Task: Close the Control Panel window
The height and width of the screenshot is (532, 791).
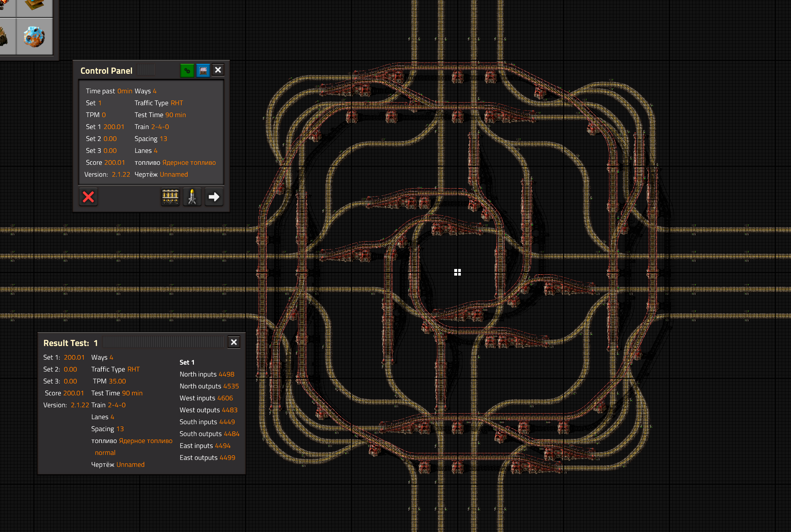Action: point(218,70)
